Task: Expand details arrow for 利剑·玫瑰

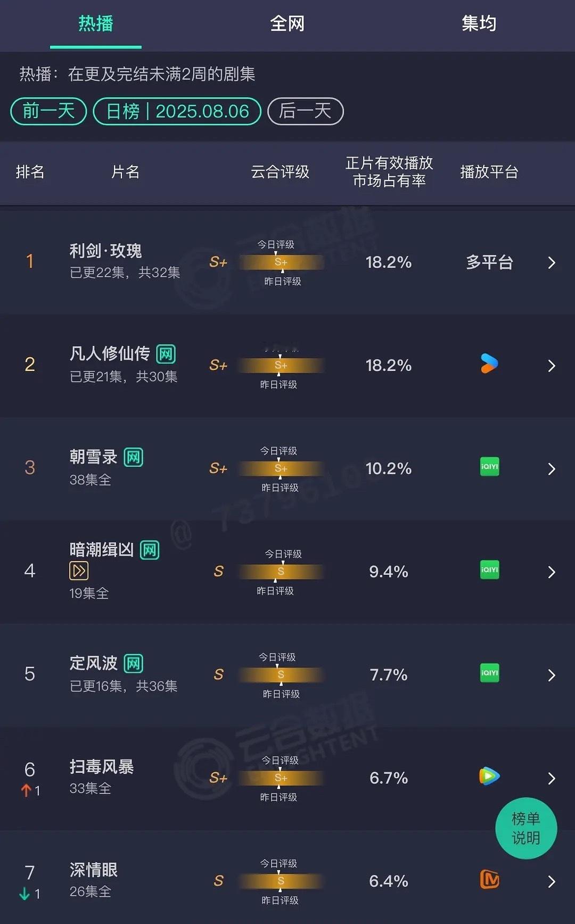Action: pyautogui.click(x=552, y=262)
